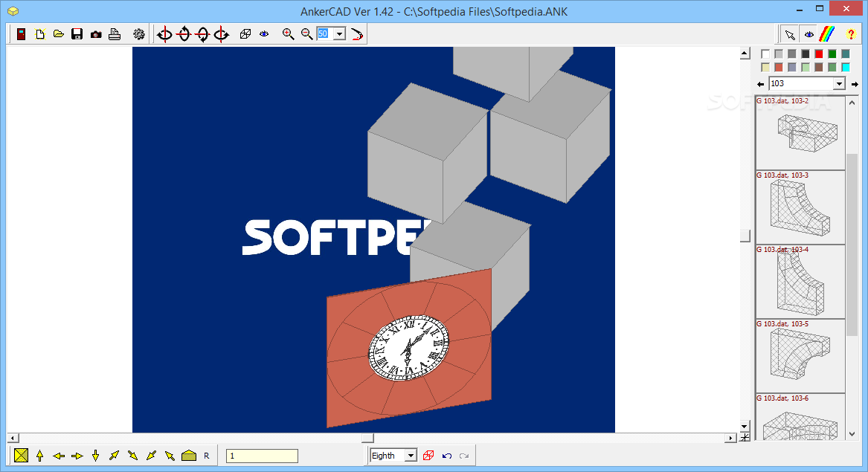Click the red laser pointer tool icon
This screenshot has width=868, height=472.
coord(357,34)
